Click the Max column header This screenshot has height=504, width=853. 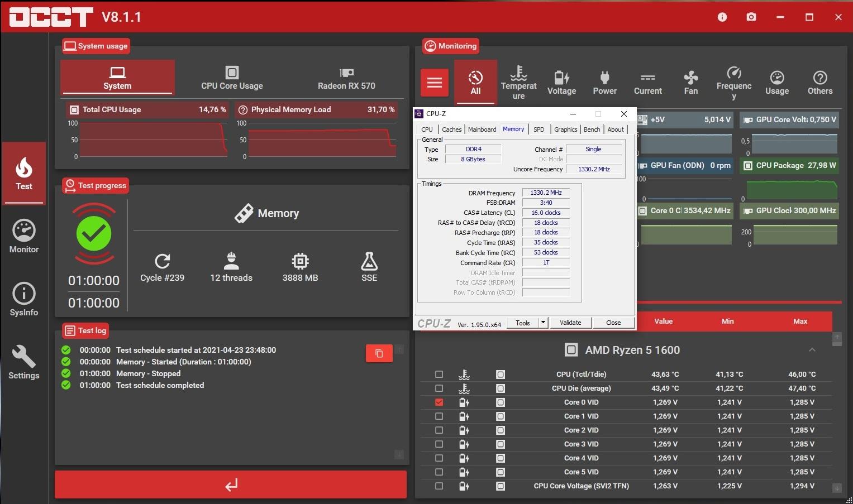[x=800, y=321]
